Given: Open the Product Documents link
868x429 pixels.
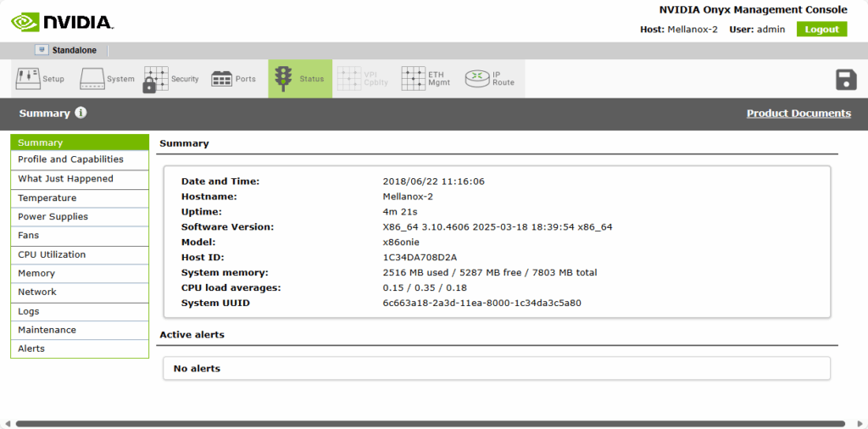Looking at the screenshot, I should (x=798, y=113).
